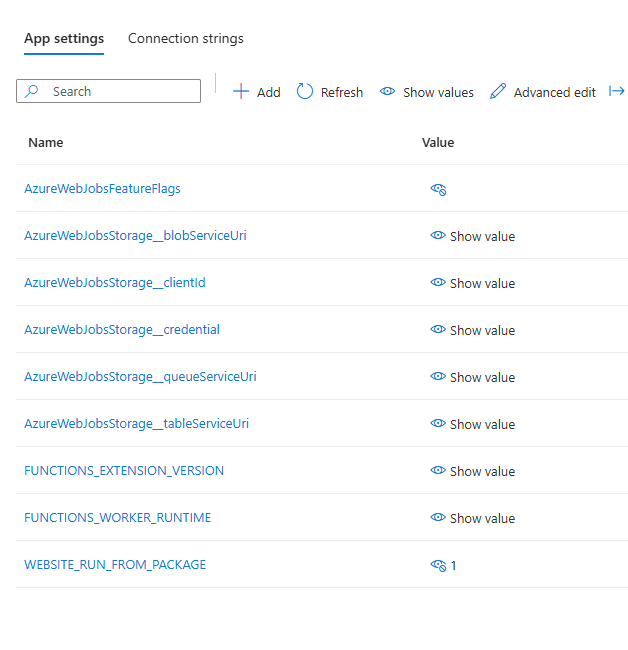Viewport: 628px width, 650px height.
Task: Hide value of AzureWebJobsFeatureFlags via eye icon
Action: pyautogui.click(x=438, y=189)
